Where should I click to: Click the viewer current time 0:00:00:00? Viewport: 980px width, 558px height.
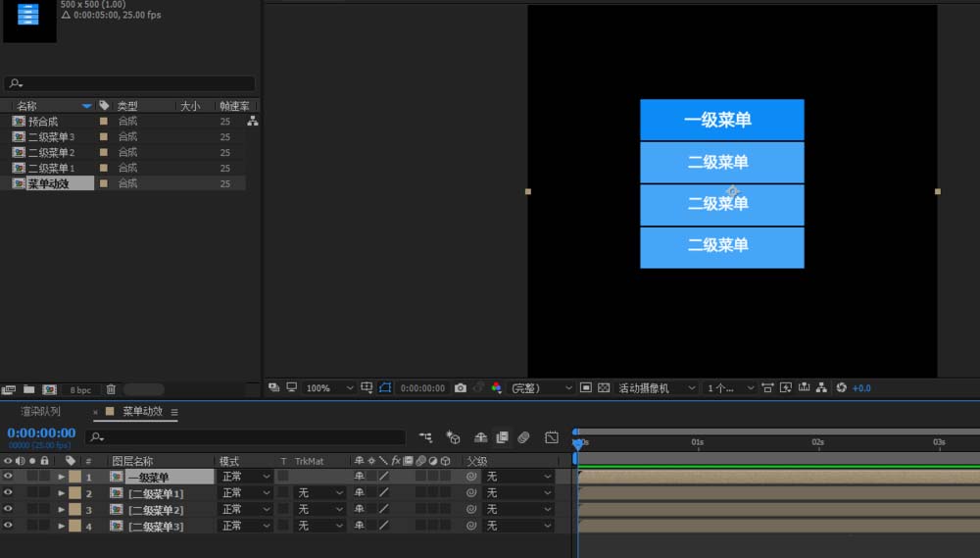click(422, 388)
